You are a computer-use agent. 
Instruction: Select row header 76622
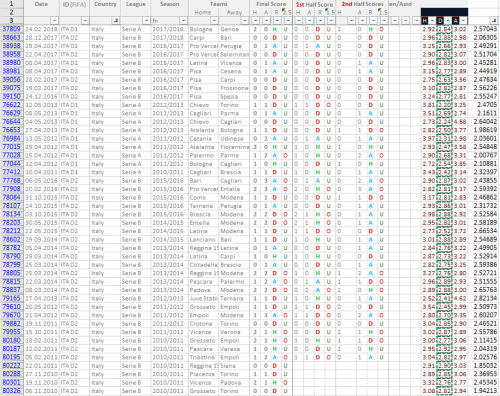11,105
